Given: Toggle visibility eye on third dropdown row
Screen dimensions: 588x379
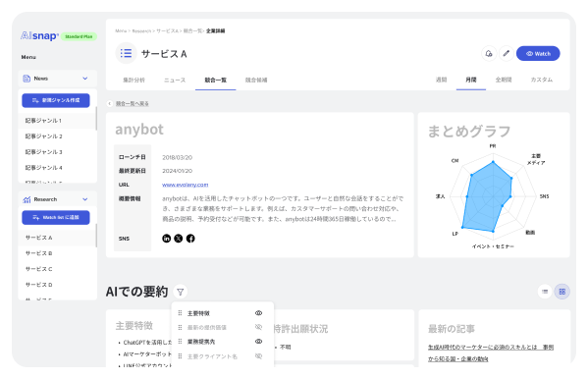Looking at the screenshot, I should point(258,342).
